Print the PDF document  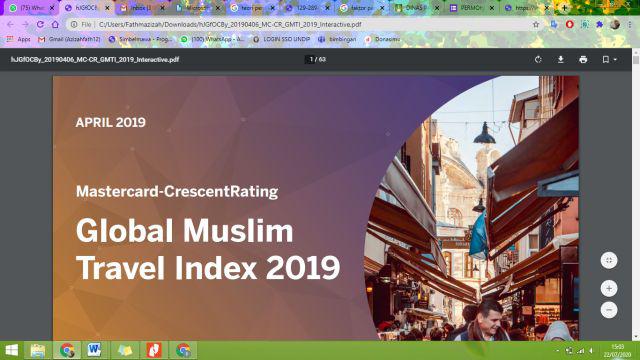coord(583,60)
